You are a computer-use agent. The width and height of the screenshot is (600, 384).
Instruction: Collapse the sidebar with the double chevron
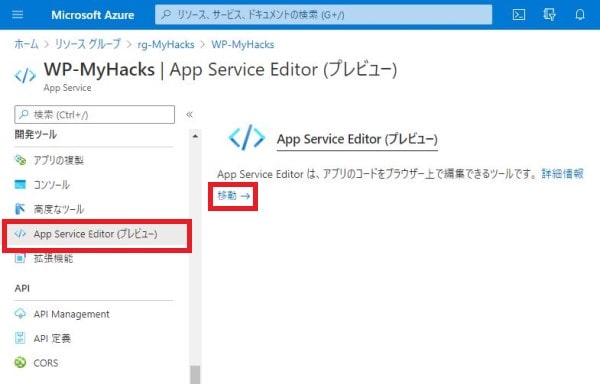(x=189, y=114)
